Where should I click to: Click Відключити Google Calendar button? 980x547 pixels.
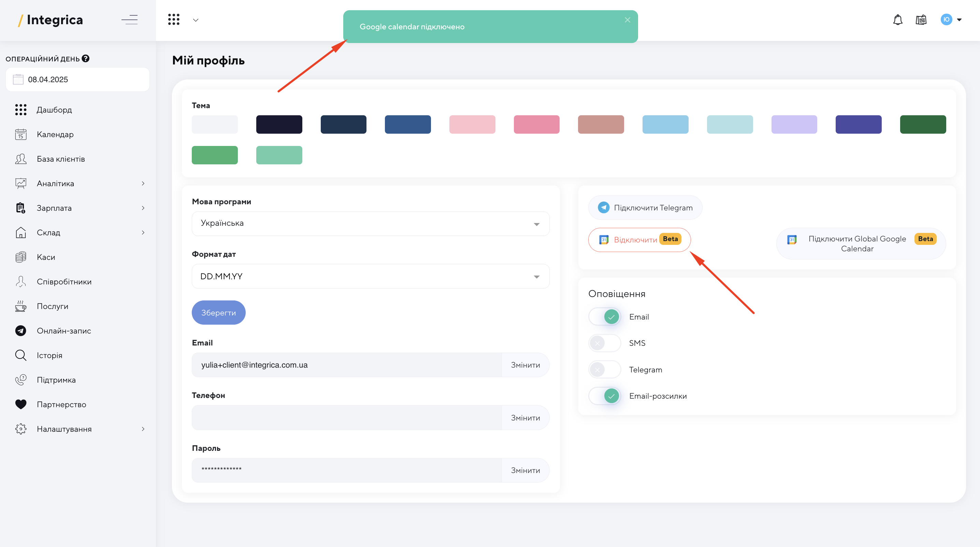pos(639,239)
